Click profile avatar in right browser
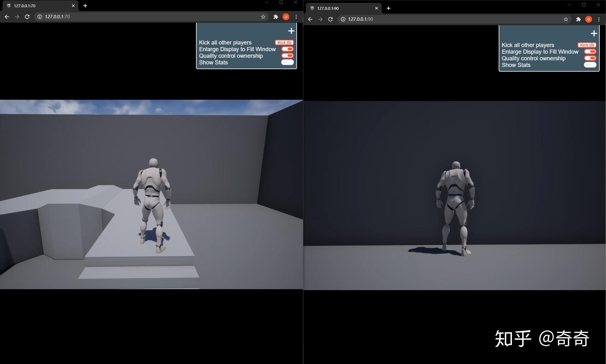Screen dimensions: 606x364 [x=589, y=19]
